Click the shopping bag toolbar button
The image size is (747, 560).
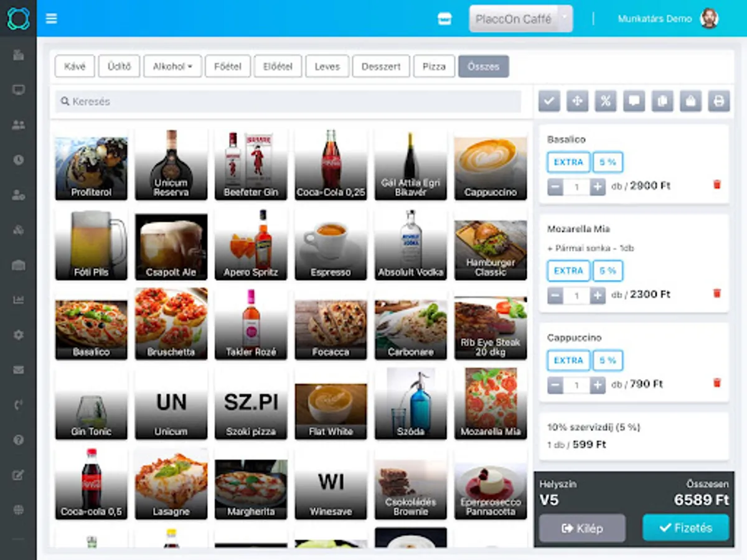[690, 101]
